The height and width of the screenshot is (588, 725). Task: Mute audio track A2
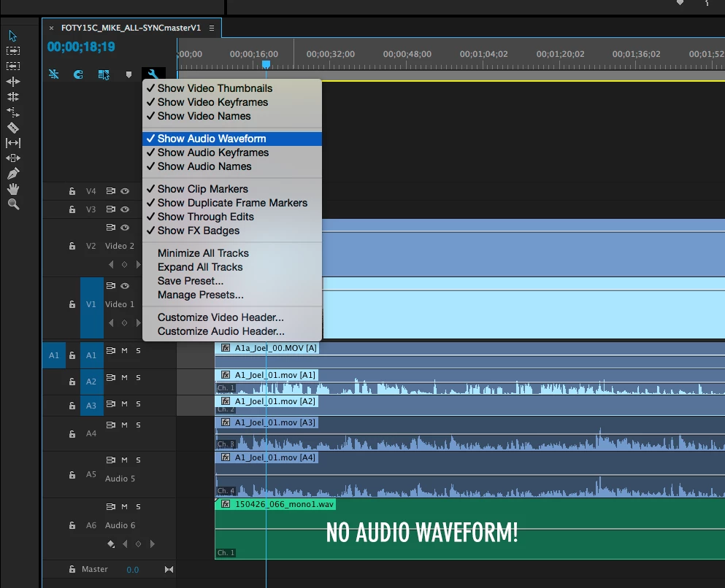click(124, 377)
